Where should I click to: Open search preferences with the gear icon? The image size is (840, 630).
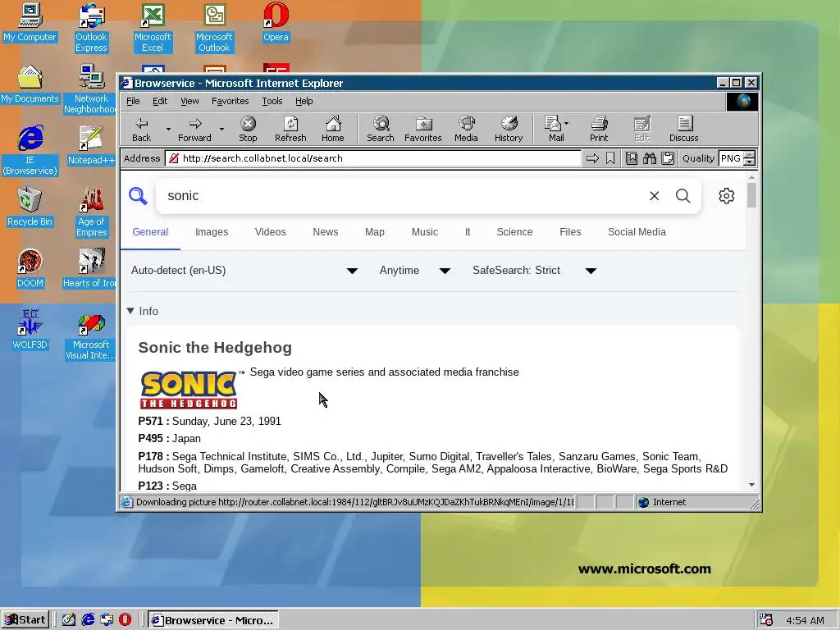click(727, 196)
